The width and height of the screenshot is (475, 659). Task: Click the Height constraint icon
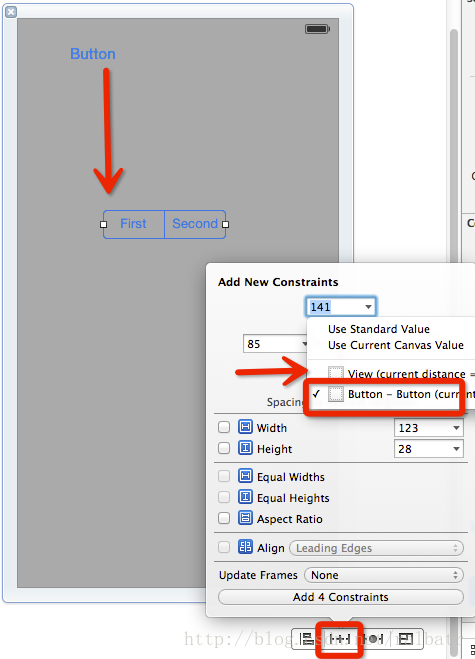click(x=245, y=448)
